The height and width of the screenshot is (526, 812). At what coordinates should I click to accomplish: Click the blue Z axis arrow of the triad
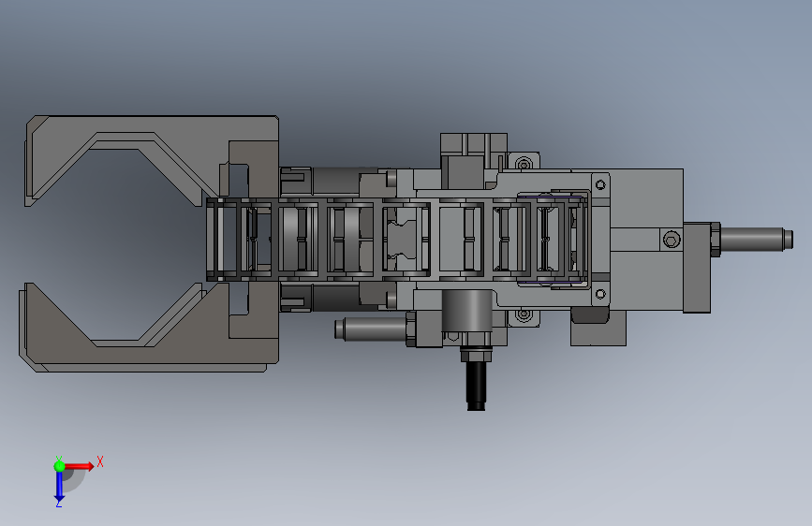59,487
